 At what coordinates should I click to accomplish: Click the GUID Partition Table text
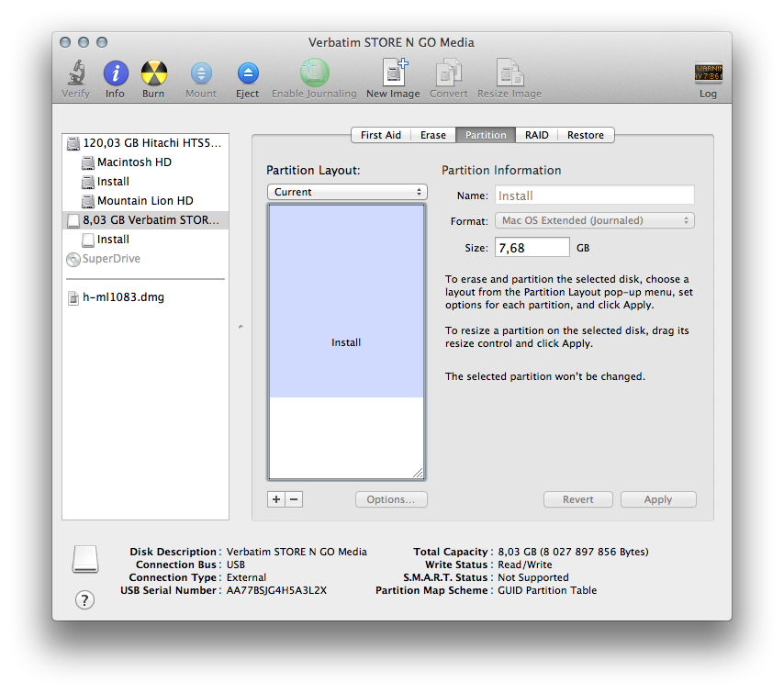click(x=547, y=590)
